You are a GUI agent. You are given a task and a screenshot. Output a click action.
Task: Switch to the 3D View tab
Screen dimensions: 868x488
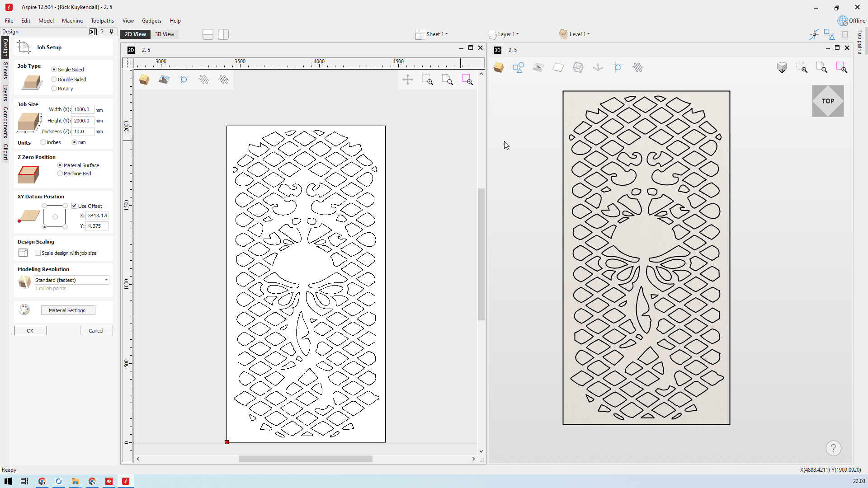pyautogui.click(x=164, y=34)
